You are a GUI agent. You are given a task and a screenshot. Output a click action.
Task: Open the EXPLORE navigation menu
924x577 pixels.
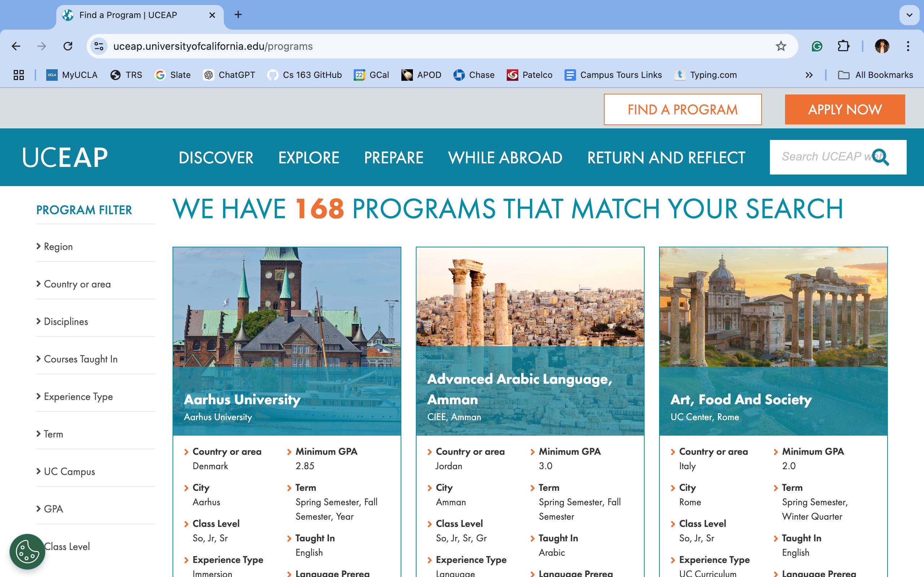309,158
